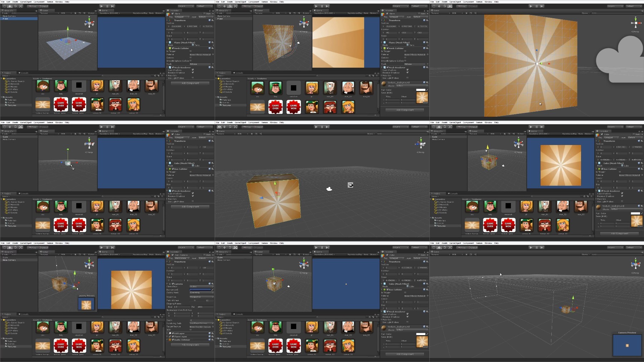Viewport: 644px width, 362px height.
Task: Toggle the Audio Listener component checkbox
Action: 173,340
